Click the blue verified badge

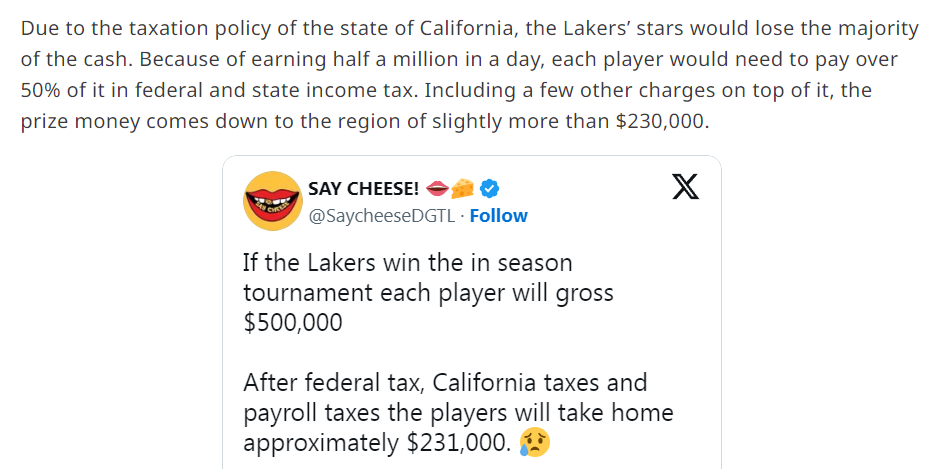point(490,188)
